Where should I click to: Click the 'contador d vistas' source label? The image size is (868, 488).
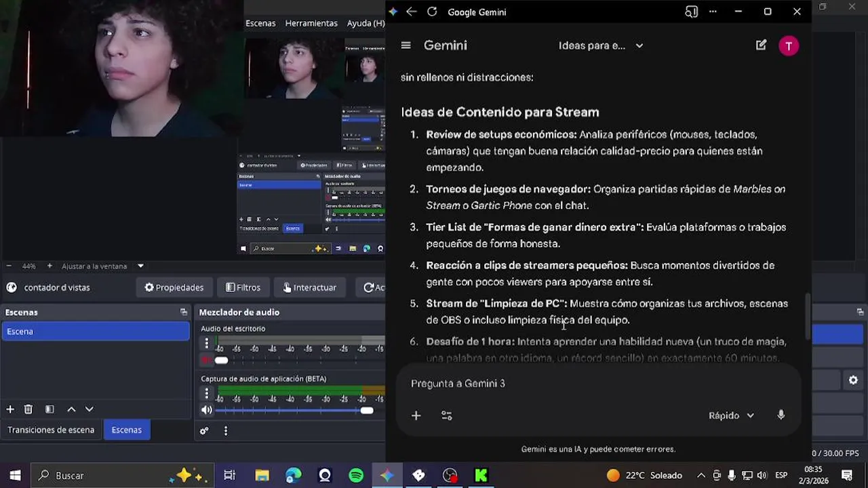(57, 287)
